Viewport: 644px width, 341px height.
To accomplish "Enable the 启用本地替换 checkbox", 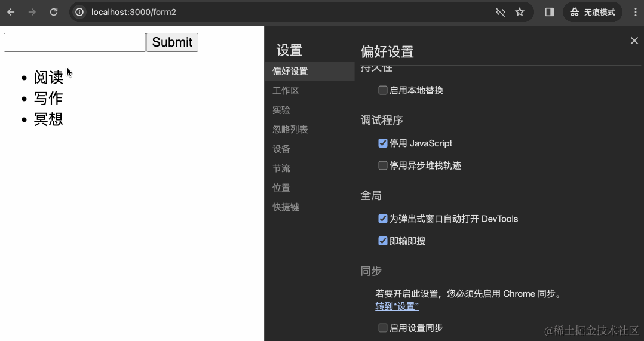I will point(383,90).
